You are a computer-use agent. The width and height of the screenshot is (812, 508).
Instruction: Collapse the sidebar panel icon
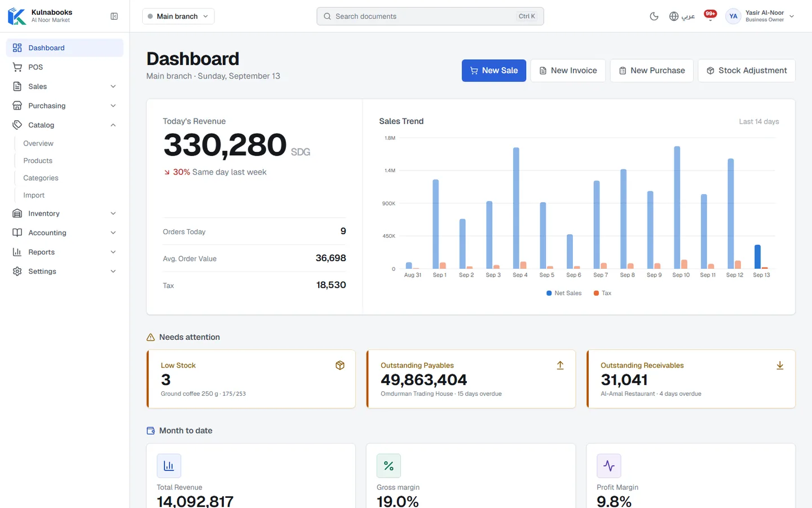(x=114, y=16)
